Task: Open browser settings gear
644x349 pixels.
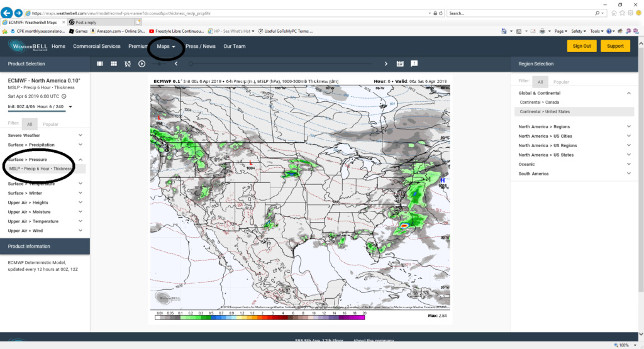Action: tap(630, 13)
